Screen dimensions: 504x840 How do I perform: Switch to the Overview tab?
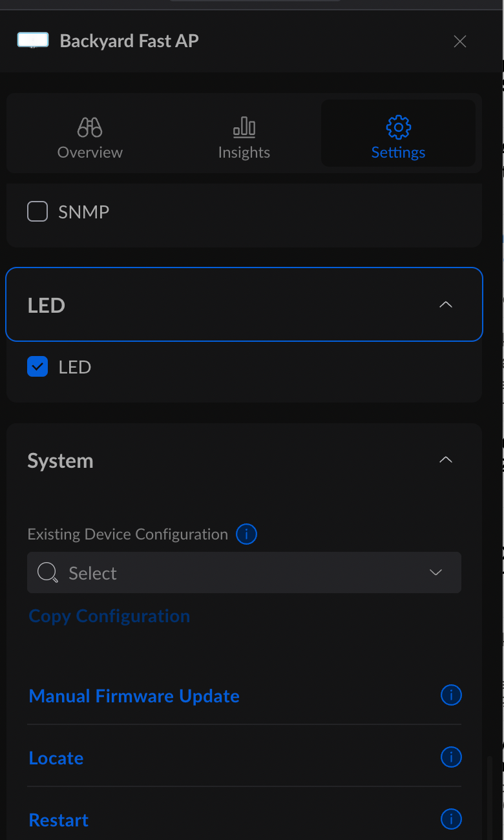[x=90, y=152]
